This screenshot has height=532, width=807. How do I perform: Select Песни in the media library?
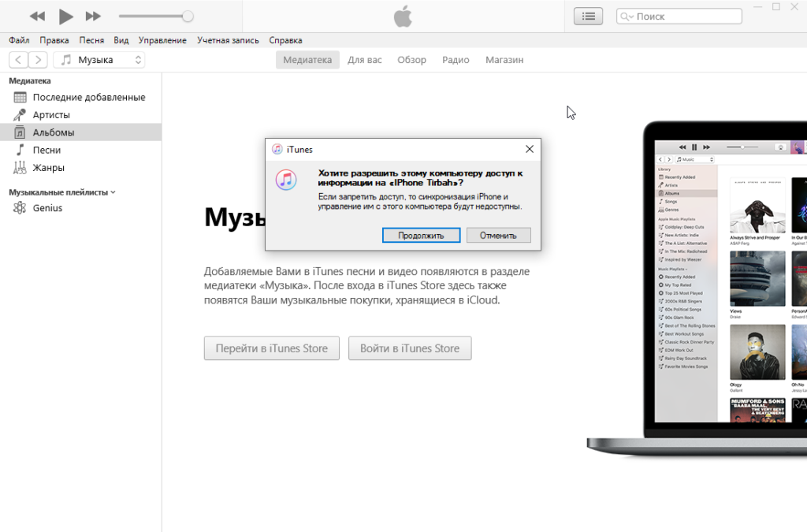pyautogui.click(x=46, y=150)
